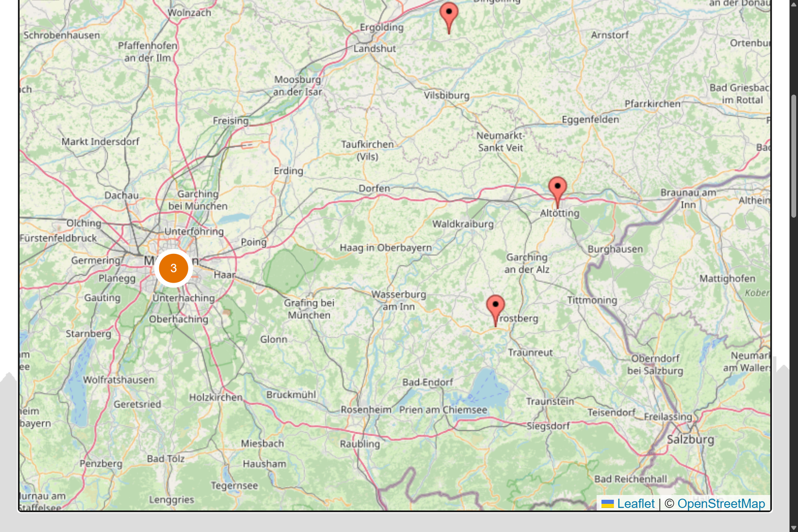Click the Starnberg label on the map
Image resolution: width=798 pixels, height=532 pixels.
pos(88,334)
